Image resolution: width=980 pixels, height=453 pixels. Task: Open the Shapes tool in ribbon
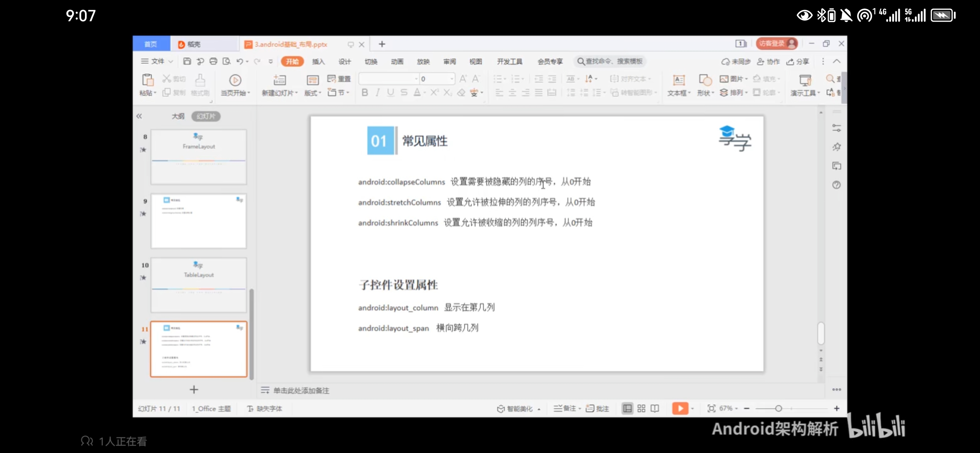coord(705,80)
